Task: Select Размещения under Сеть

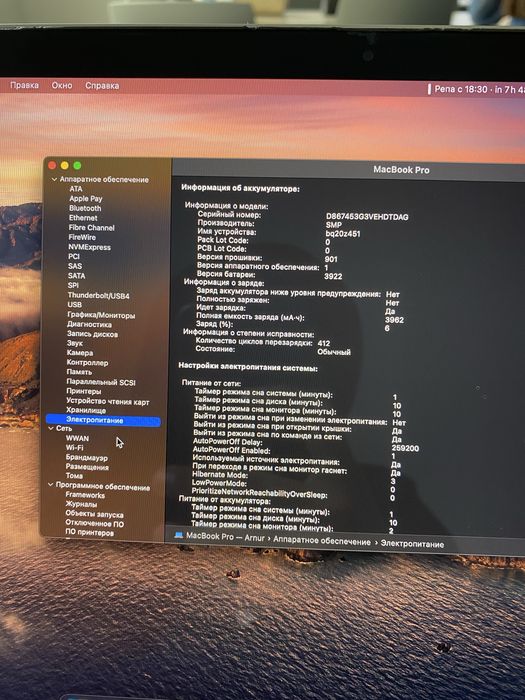Action: 87,467
